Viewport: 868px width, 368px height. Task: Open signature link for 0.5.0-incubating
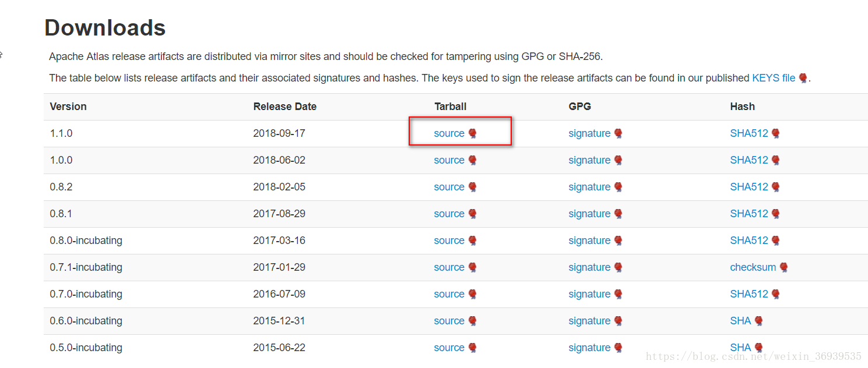[589, 348]
